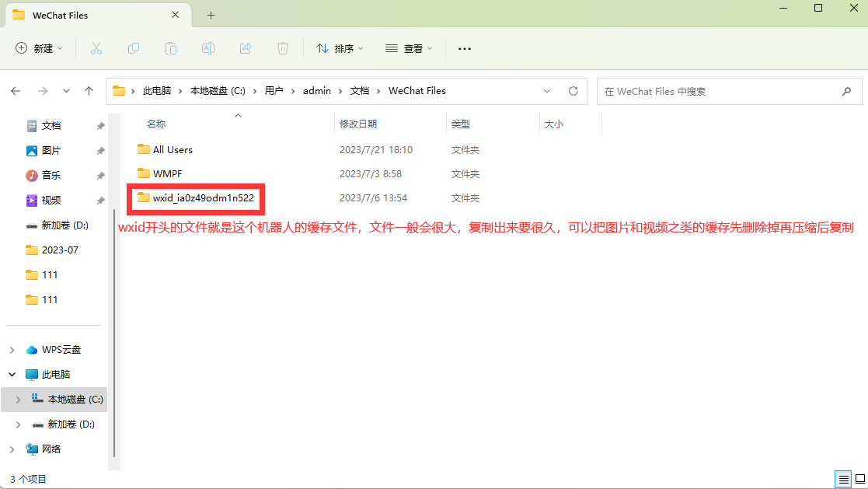Refresh the current folder
The image size is (868, 489).
pyautogui.click(x=573, y=91)
